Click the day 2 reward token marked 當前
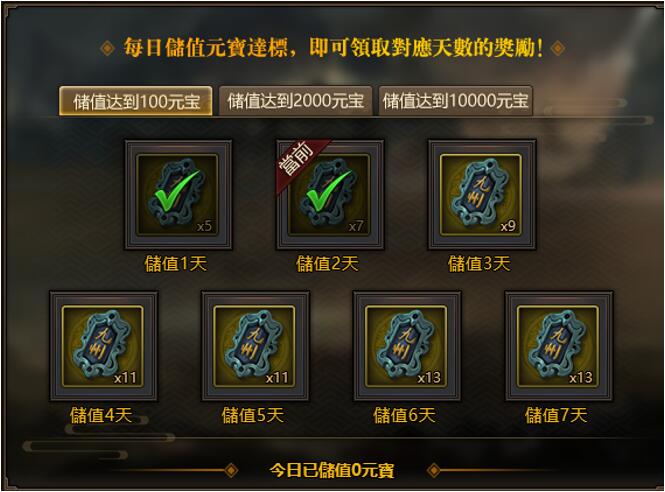Screen dimensions: 665x492 (x=330, y=195)
